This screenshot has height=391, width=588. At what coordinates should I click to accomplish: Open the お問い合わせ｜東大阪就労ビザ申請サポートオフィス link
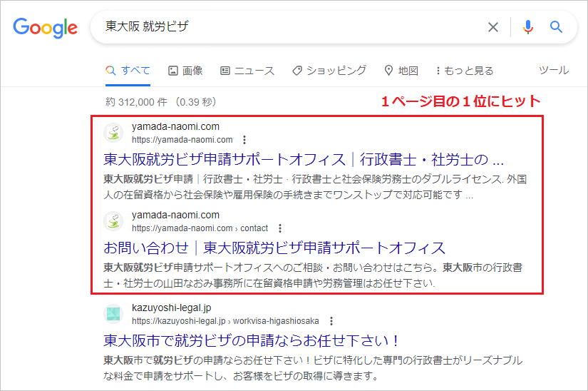point(274,248)
